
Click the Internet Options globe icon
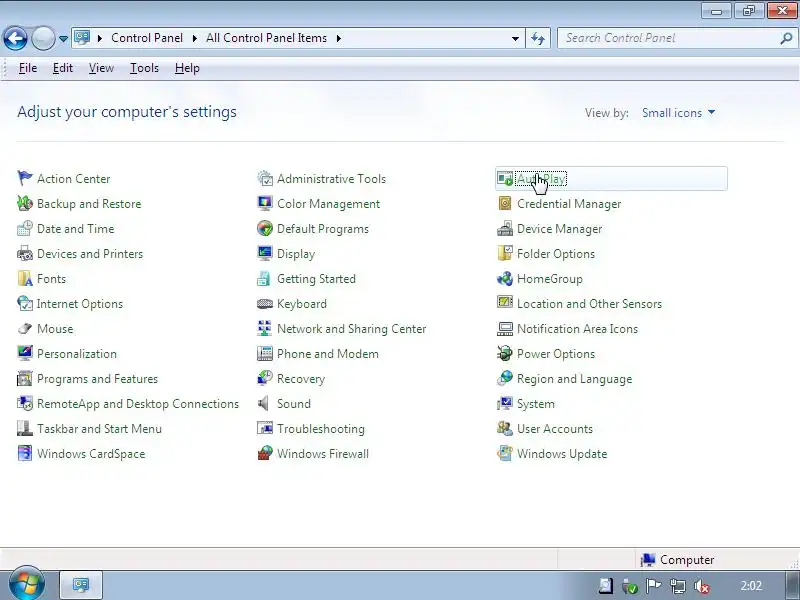pos(24,303)
